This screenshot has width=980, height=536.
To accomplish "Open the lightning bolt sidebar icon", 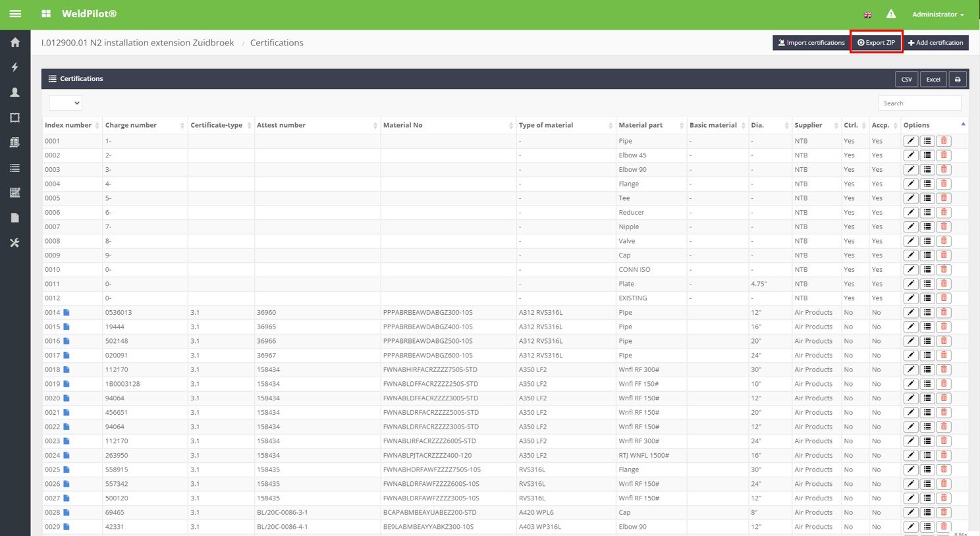I will [x=14, y=67].
